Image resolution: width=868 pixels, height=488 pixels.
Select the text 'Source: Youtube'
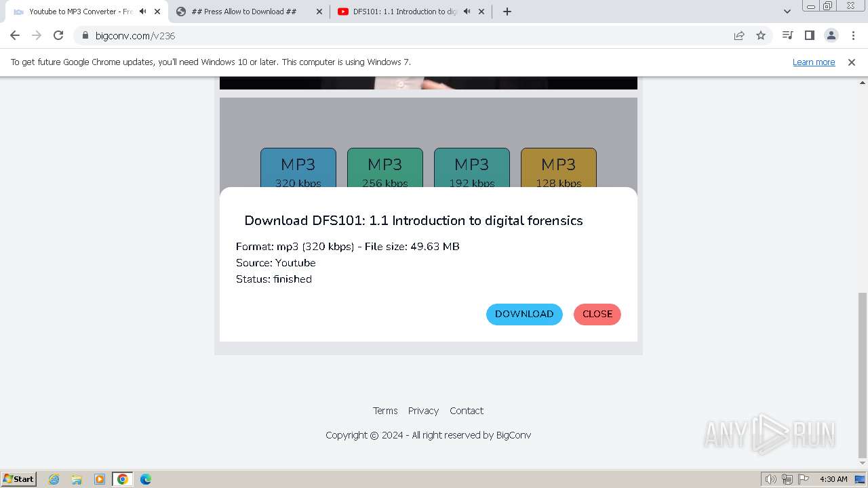pos(276,263)
